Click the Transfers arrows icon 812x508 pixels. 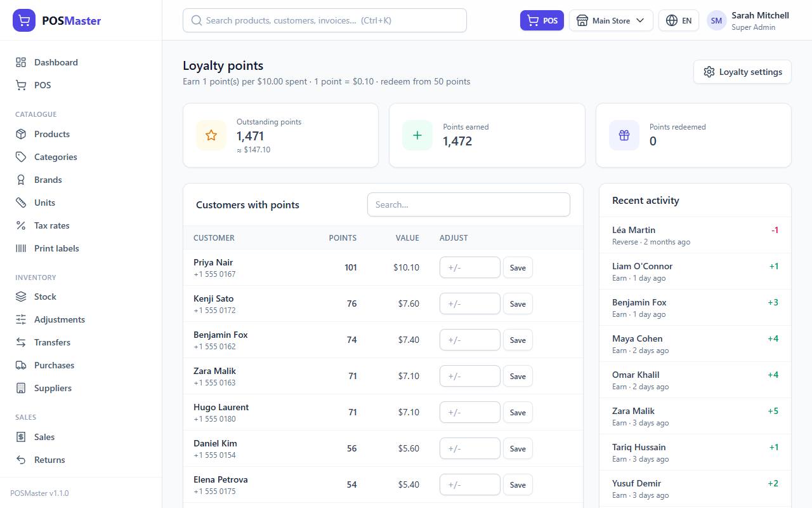[21, 342]
